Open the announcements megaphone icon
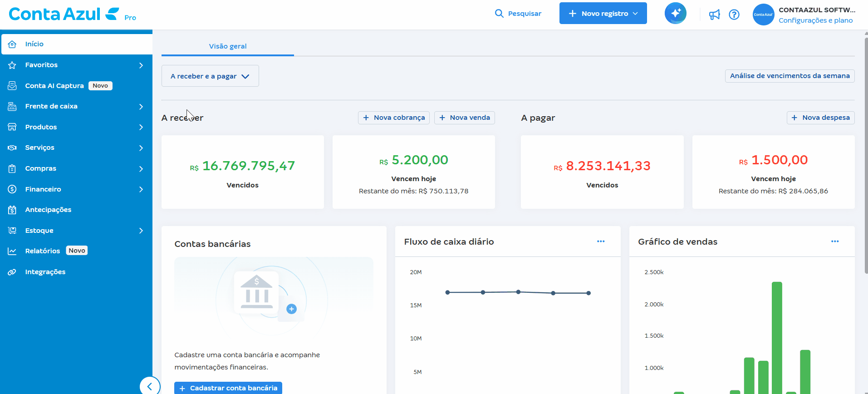868x394 pixels. click(715, 15)
